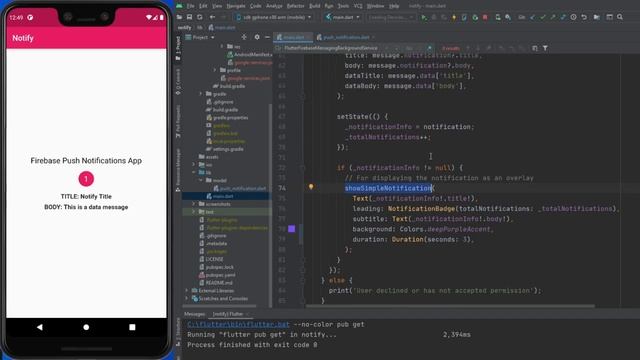Expand Scratches and Consoles node
Screen dimensions: 640x360
tap(187, 298)
